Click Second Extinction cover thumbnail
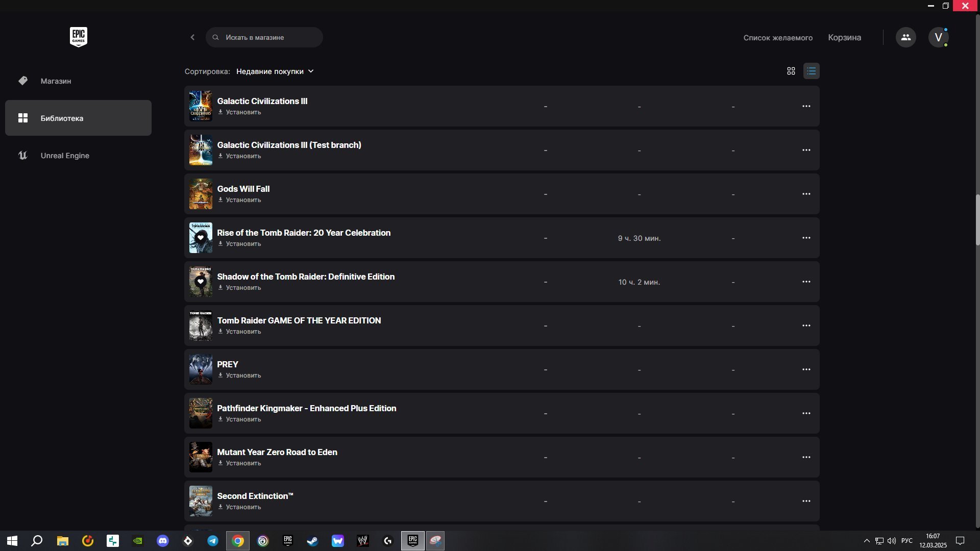980x551 pixels. [x=201, y=501]
